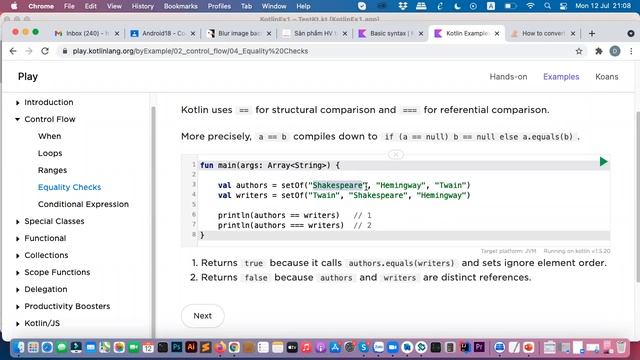Open Finder in the Dock
This screenshot has height=360, width=640.
(19, 347)
